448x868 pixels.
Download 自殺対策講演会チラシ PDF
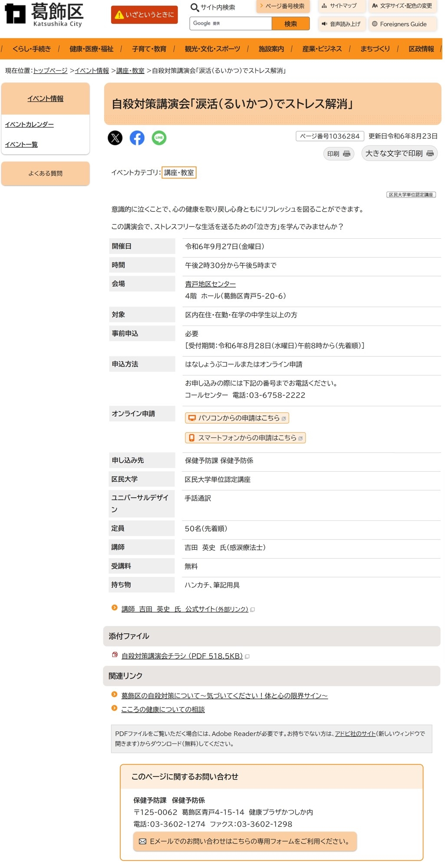click(x=182, y=656)
